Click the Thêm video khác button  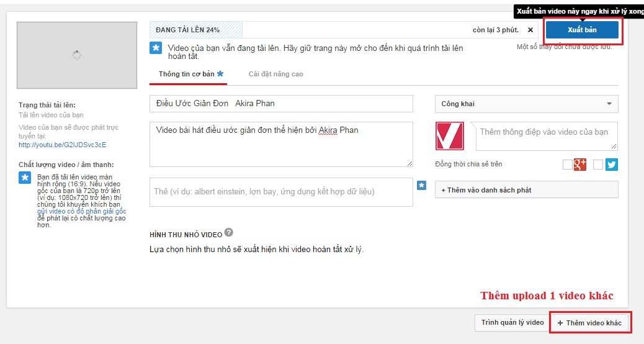click(589, 323)
